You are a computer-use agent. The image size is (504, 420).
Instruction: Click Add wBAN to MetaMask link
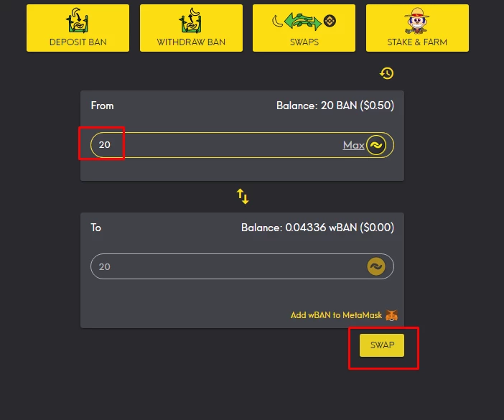pyautogui.click(x=336, y=315)
